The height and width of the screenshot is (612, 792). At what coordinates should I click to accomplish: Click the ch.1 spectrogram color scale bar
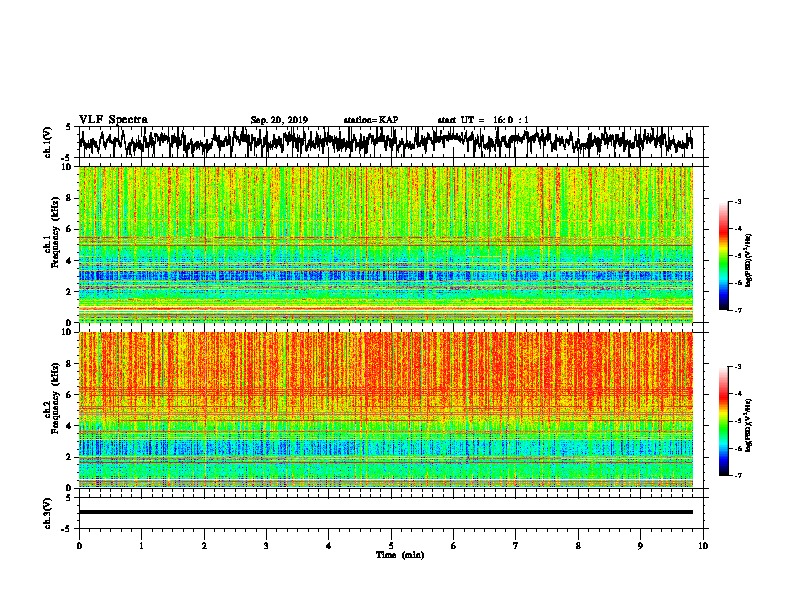[x=723, y=256]
